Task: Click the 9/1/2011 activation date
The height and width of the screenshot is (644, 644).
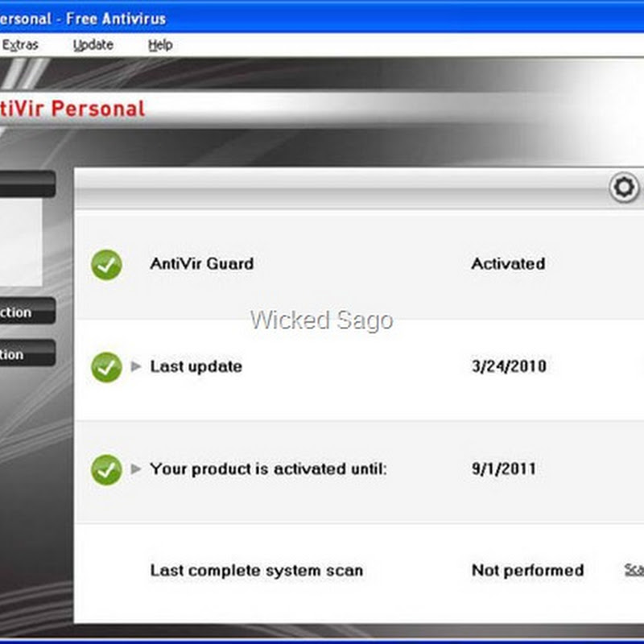Action: [x=504, y=469]
